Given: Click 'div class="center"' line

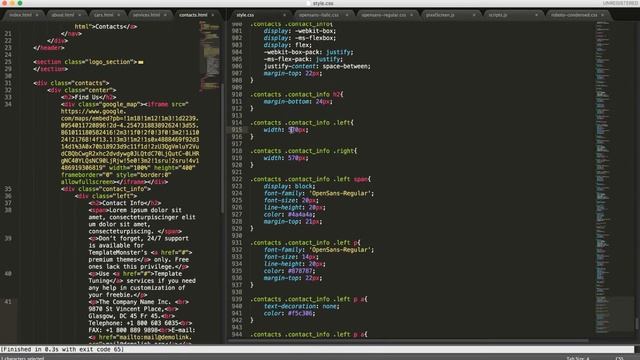Looking at the screenshot, I should (82, 90).
